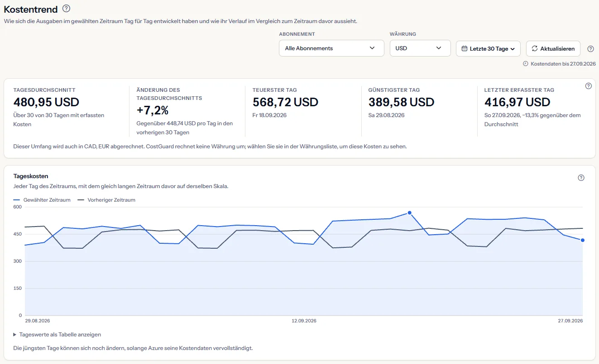Toggle the Vorheriger Zeitraum legend entry
Image resolution: width=599 pixels, height=364 pixels.
106,200
